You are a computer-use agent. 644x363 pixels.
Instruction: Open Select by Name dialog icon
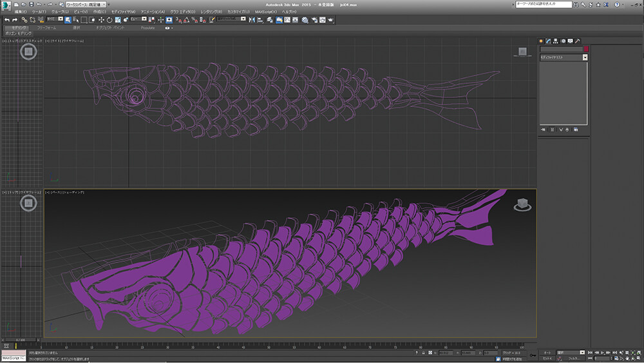pyautogui.click(x=75, y=20)
